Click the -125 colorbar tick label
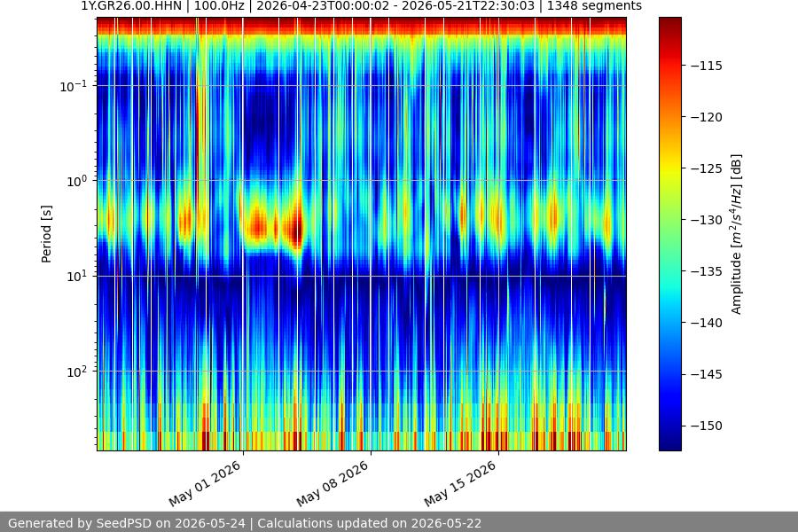Viewport: 798px width, 532px height. 707,168
